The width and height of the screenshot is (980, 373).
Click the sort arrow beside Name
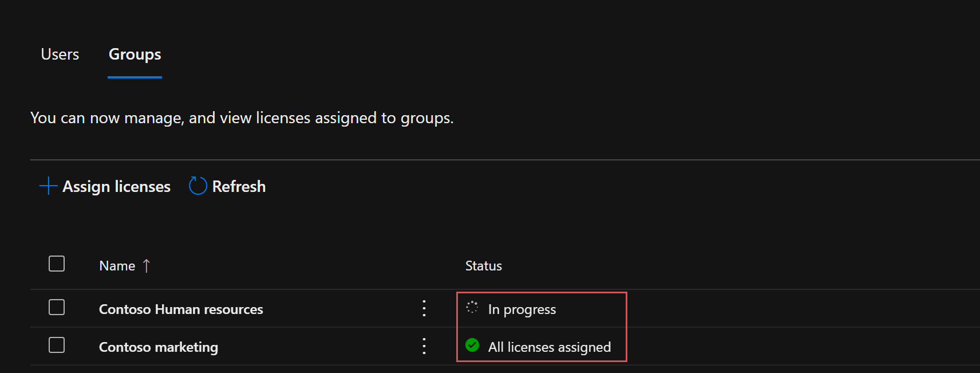(146, 265)
